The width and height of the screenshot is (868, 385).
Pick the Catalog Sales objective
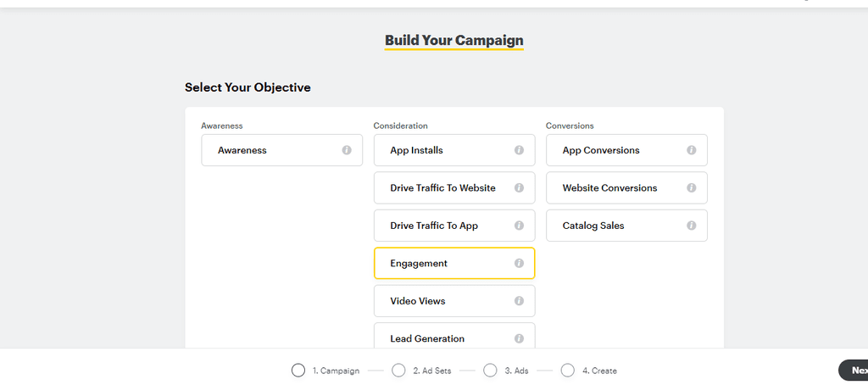[x=626, y=226]
